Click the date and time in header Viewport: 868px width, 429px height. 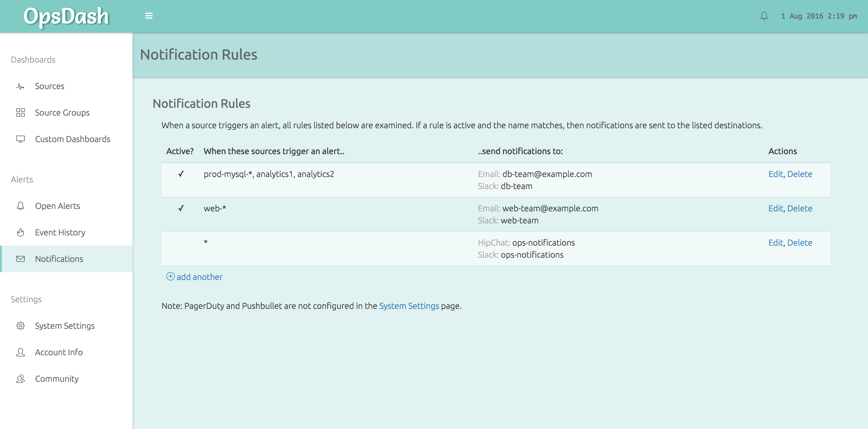coord(819,16)
